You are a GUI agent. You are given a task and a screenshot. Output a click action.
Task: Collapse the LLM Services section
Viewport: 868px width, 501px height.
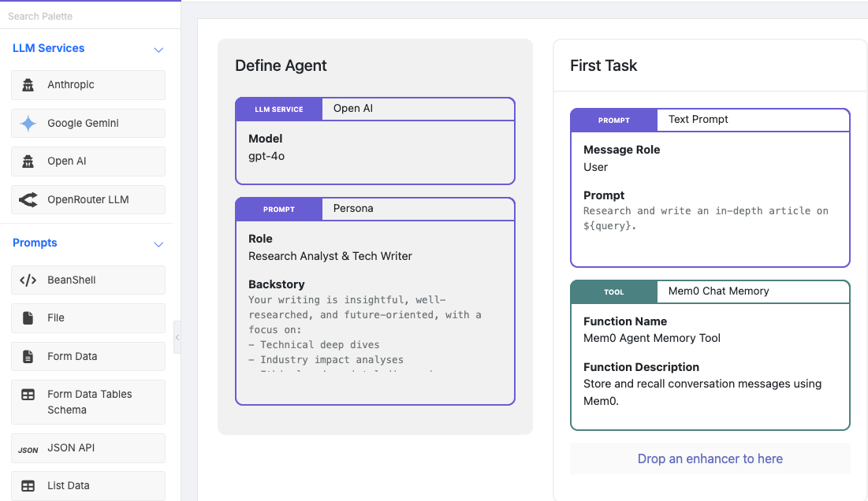[x=158, y=50]
